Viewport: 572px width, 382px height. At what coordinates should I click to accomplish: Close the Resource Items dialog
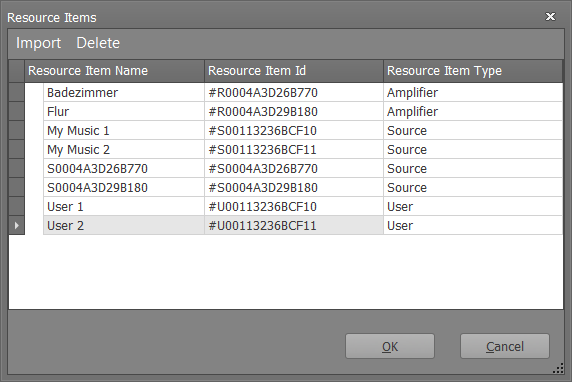(550, 16)
